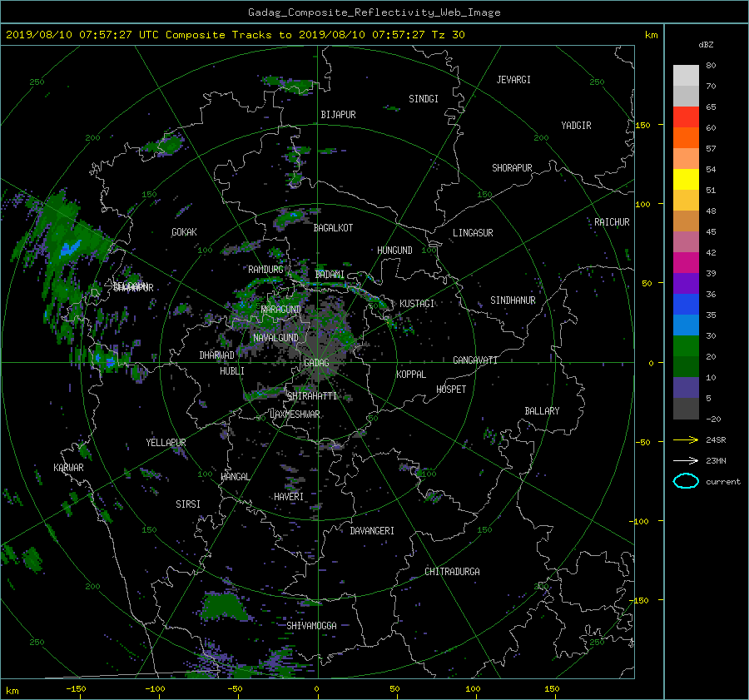
Task: Click the KOPPAL city label
Action: pos(411,375)
